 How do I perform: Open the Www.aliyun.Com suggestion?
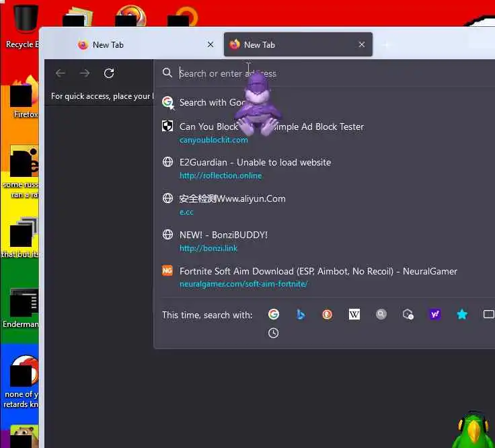tap(325, 205)
